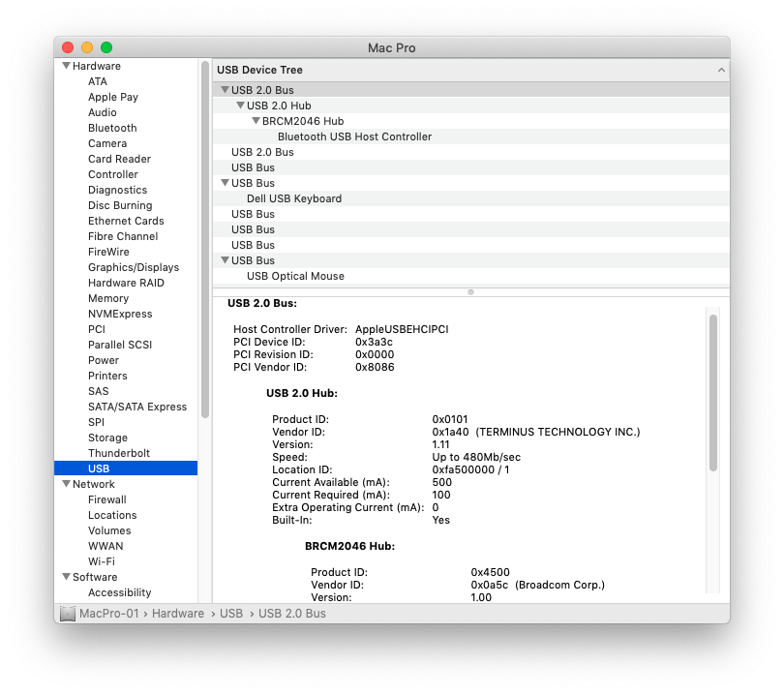The image size is (784, 695).
Task: Show Wi-Fi network information
Action: (x=102, y=562)
